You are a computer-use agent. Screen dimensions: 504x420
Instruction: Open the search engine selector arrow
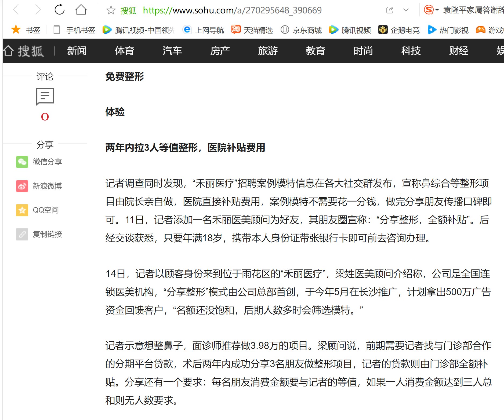pyautogui.click(x=437, y=10)
